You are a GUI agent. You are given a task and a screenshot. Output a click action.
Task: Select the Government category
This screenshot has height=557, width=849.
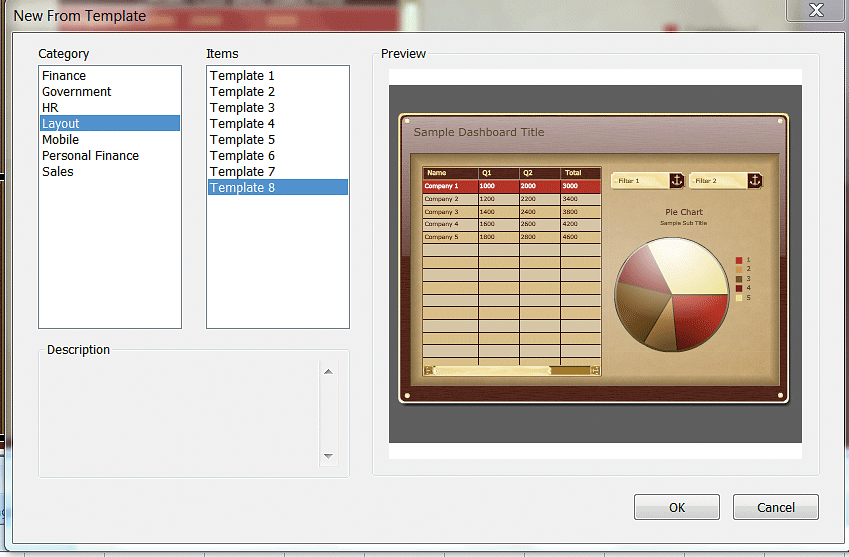[77, 92]
